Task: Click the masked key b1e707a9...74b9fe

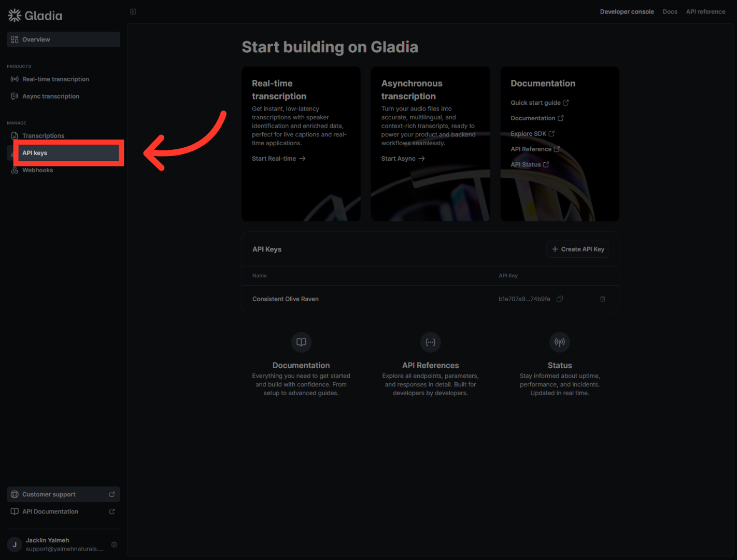Action: (x=525, y=299)
